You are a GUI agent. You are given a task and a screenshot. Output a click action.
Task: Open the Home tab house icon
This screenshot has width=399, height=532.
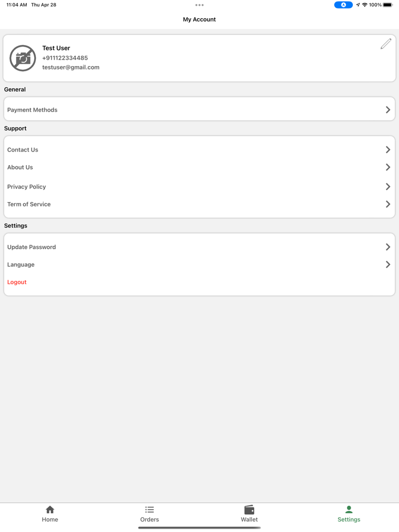coord(50,509)
